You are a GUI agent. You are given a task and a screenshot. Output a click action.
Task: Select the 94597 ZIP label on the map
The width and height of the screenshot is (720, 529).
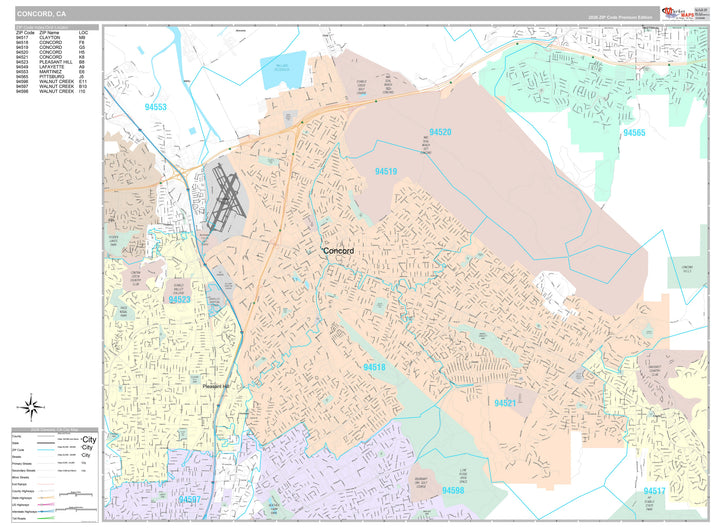(190, 500)
